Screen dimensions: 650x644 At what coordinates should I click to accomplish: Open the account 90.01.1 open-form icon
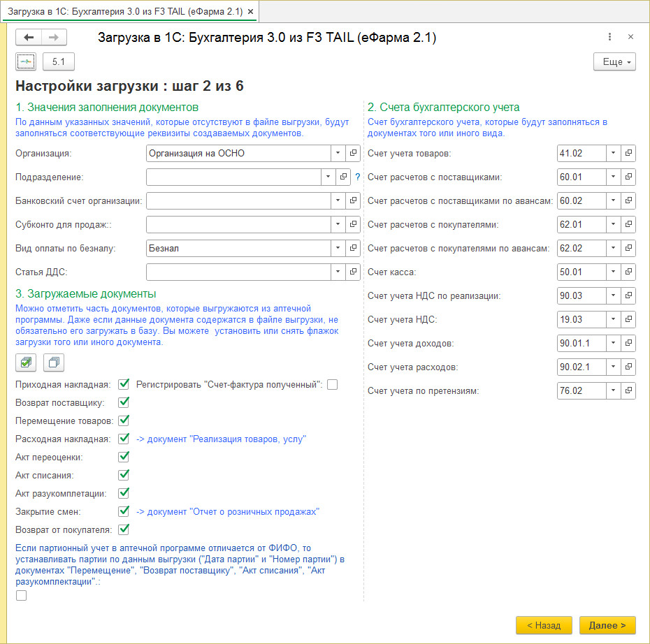628,343
